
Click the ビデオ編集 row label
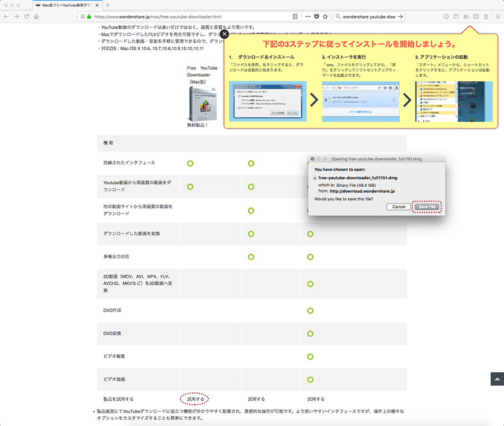click(x=114, y=356)
